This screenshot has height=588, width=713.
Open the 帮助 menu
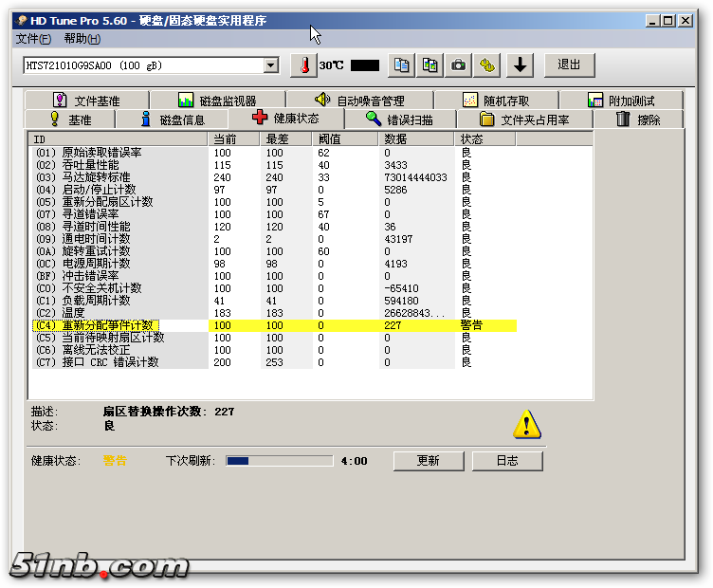tap(82, 39)
